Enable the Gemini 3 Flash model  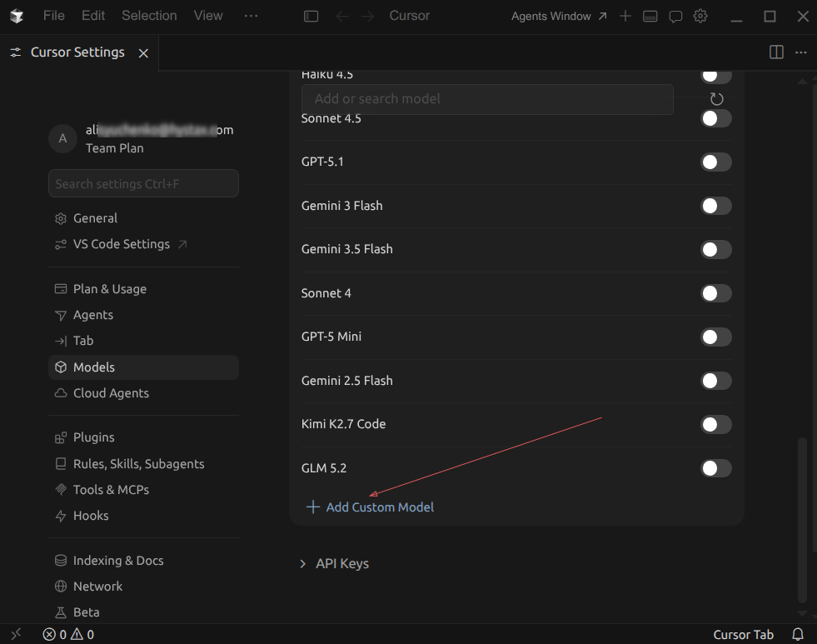click(x=716, y=206)
